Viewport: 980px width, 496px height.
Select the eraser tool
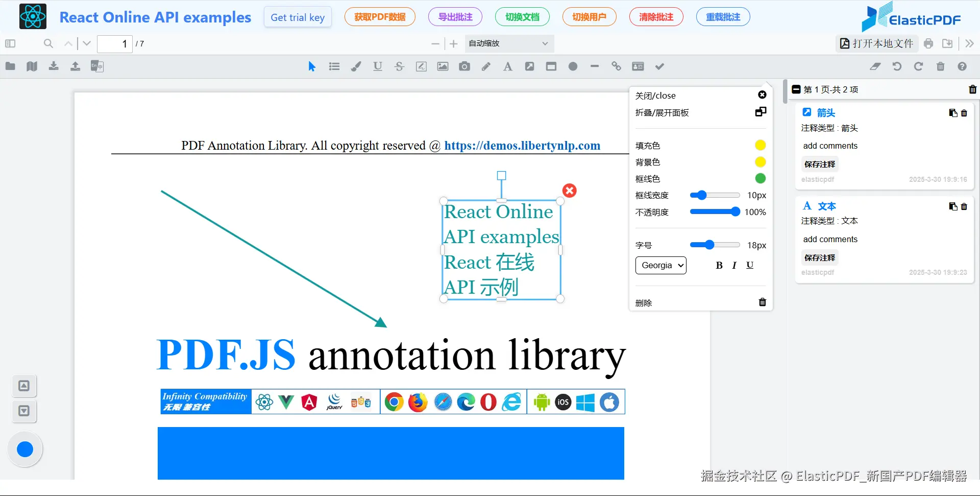pos(875,66)
